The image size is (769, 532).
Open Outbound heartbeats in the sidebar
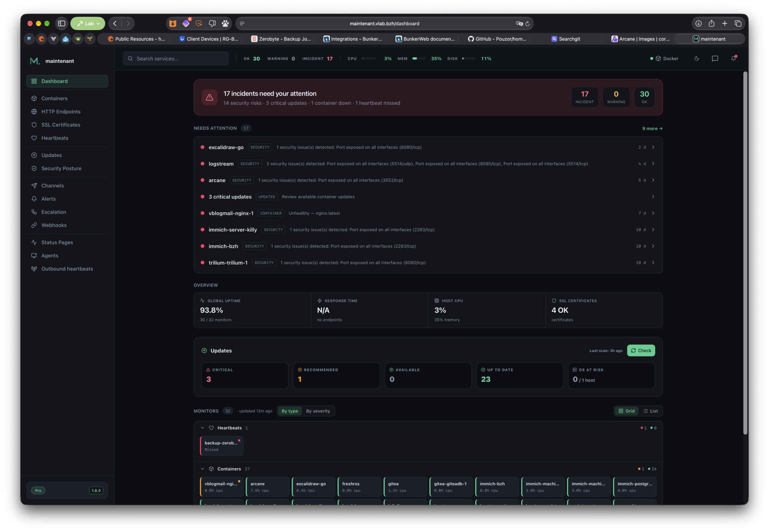[67, 269]
